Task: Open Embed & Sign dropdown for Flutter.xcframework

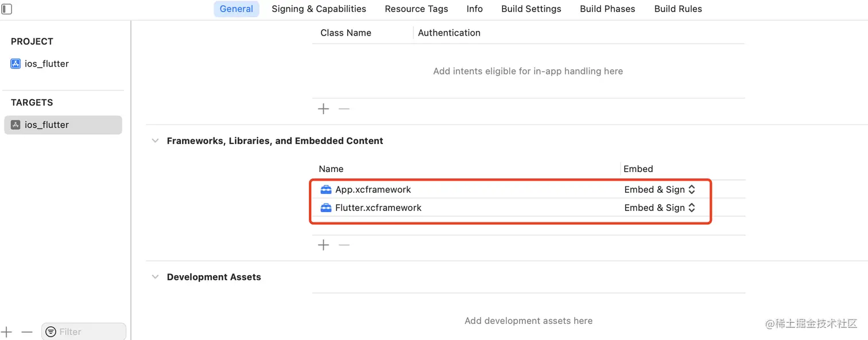Action: 660,208
